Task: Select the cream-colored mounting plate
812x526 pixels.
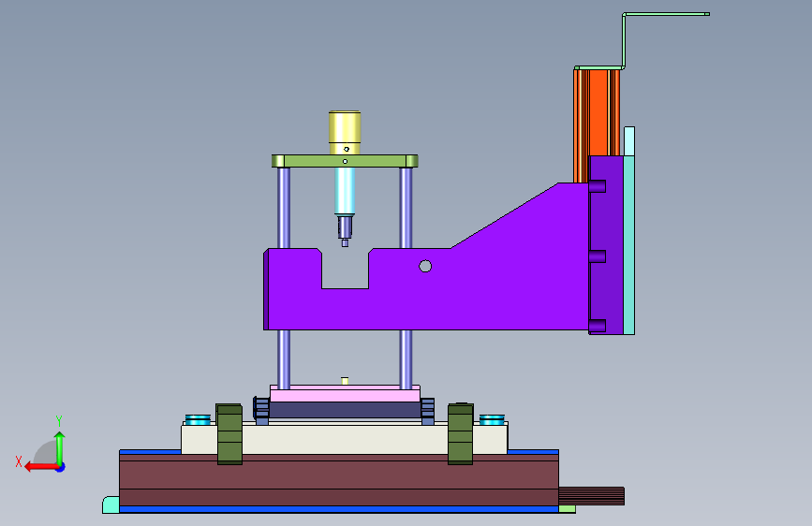Action: 345,439
